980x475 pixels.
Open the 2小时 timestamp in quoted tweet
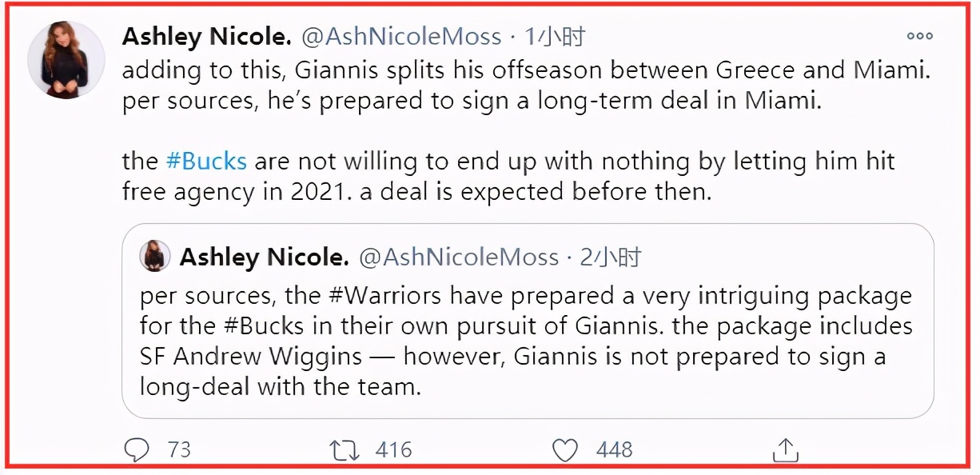pos(612,257)
